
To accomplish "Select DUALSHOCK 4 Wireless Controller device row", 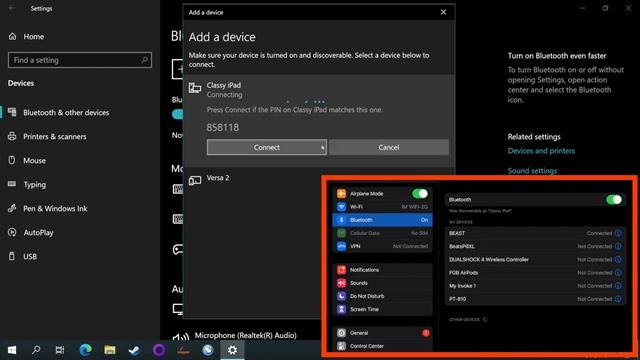I will (535, 259).
